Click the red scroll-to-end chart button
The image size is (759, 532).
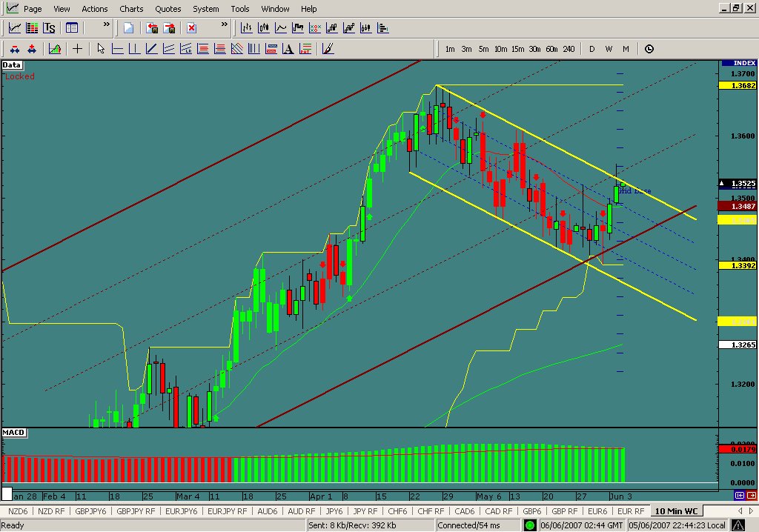click(752, 496)
